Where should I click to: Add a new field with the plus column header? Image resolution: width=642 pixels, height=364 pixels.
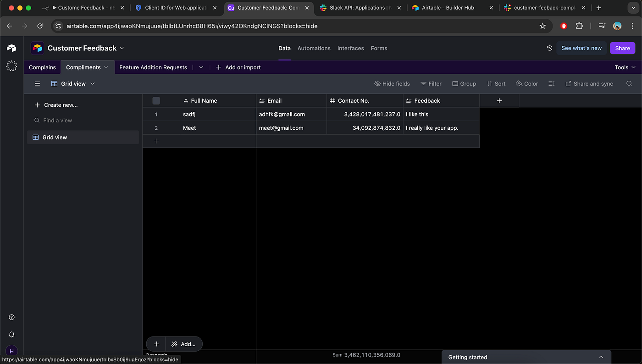click(499, 101)
